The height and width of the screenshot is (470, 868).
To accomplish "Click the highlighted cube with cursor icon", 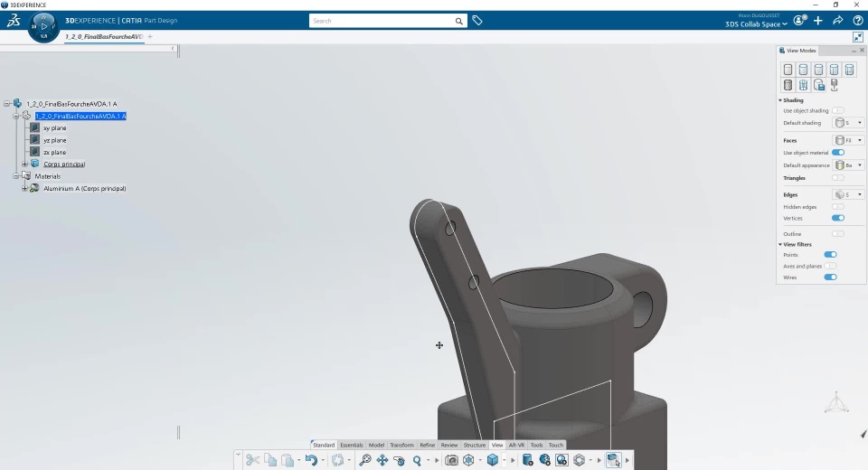I will tap(613, 460).
